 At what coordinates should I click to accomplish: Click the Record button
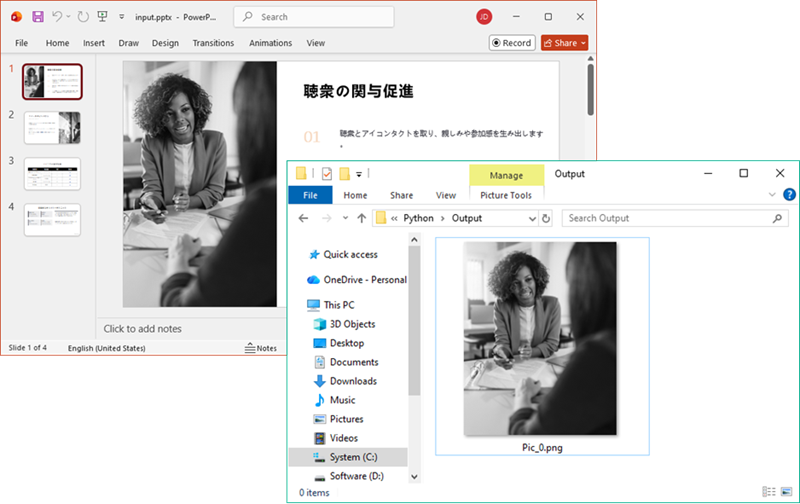(512, 43)
